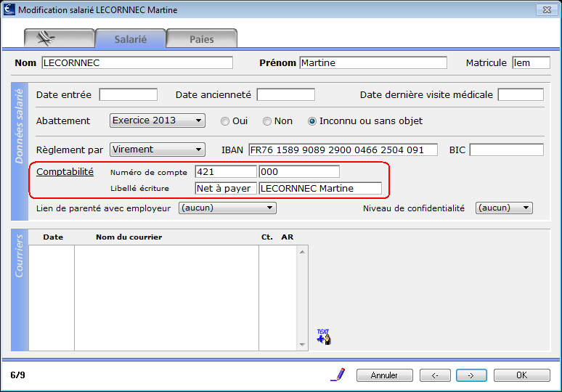This screenshot has height=392, width=562.
Task: Close the Modification salarié window
Action: pyautogui.click(x=547, y=9)
